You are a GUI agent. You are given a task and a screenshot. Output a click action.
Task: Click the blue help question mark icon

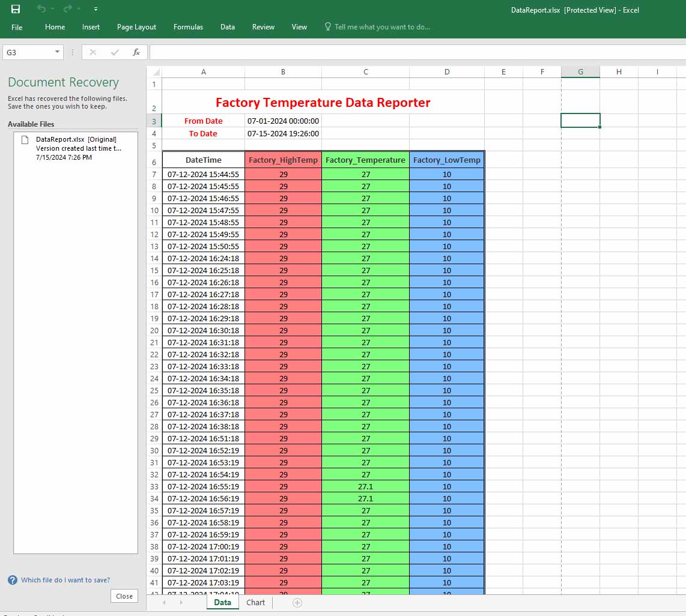(13, 580)
